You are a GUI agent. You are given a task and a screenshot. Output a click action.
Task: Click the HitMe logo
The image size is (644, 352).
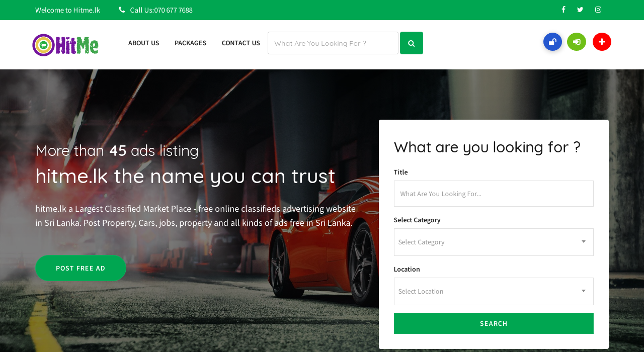65,45
